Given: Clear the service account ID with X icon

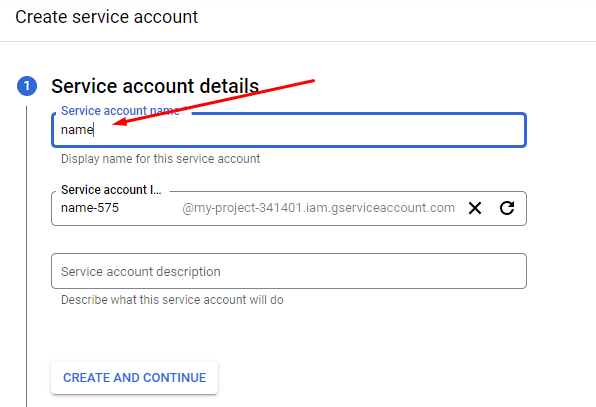Looking at the screenshot, I should pos(475,208).
